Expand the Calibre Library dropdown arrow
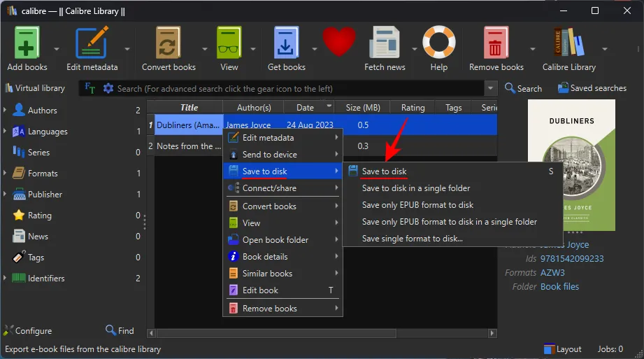 click(605, 49)
